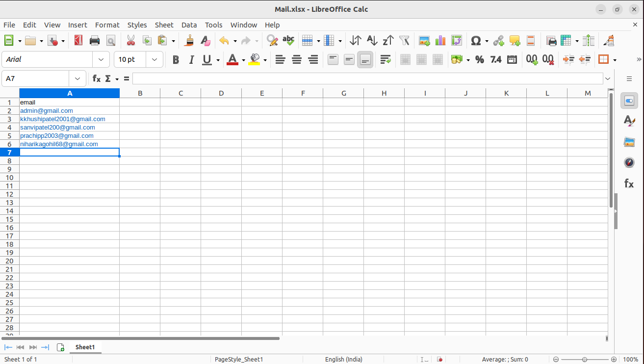
Task: Insert a Chart
Action: (440, 41)
